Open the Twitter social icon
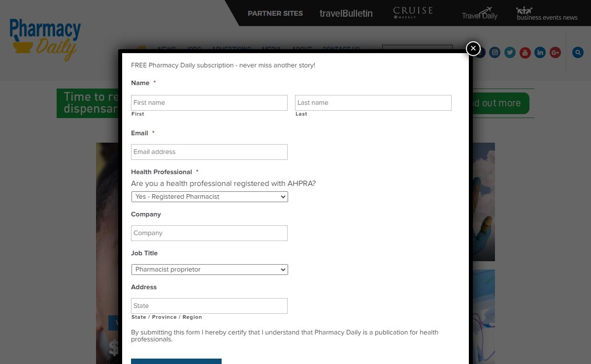Screen dimensions: 591x364 tap(510, 53)
